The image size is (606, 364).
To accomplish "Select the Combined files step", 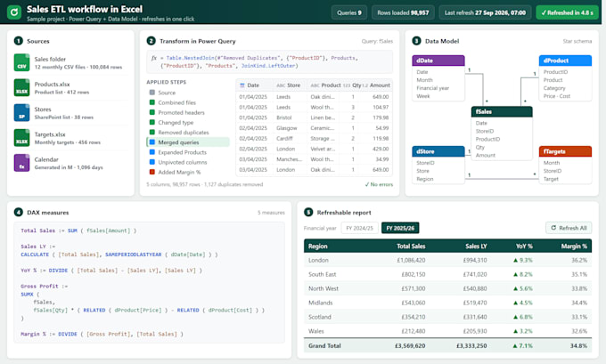I will [188, 102].
